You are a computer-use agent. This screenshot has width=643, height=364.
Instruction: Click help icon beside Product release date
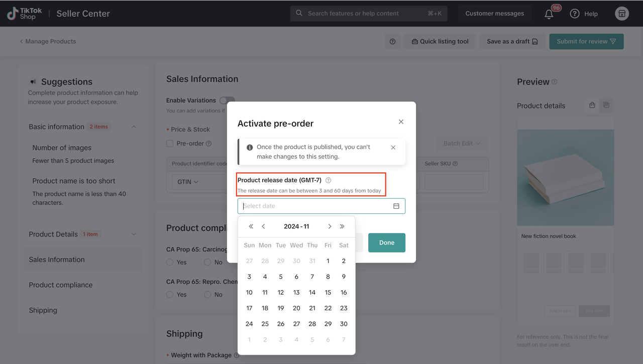[328, 180]
